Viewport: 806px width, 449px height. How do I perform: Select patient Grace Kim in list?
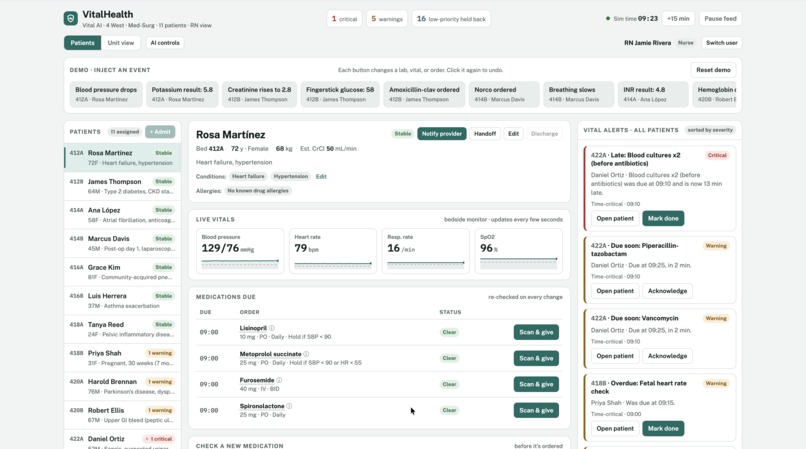click(123, 272)
